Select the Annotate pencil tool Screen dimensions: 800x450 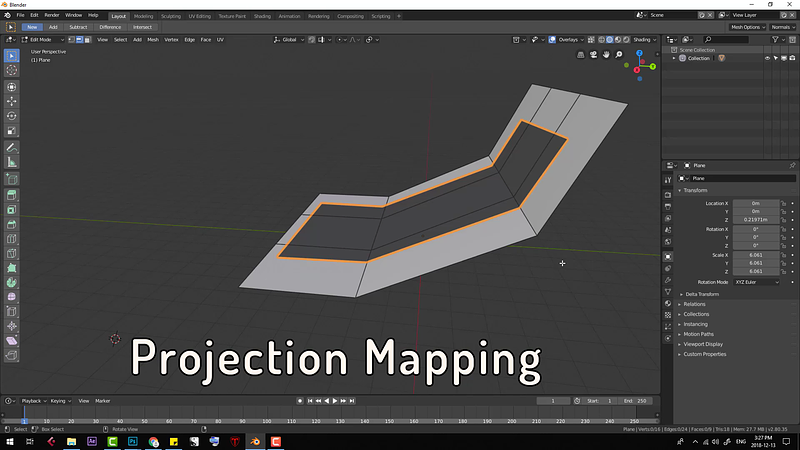(x=12, y=148)
